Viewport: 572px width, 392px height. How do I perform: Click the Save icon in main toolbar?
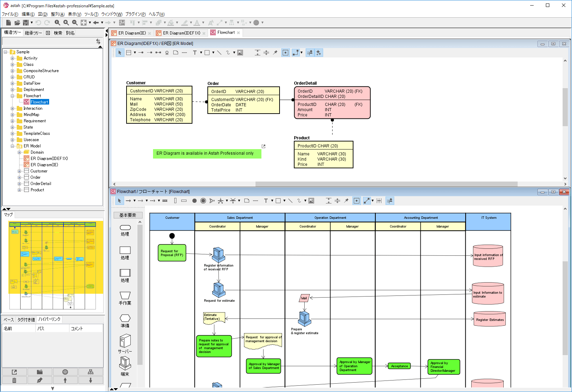pos(25,23)
